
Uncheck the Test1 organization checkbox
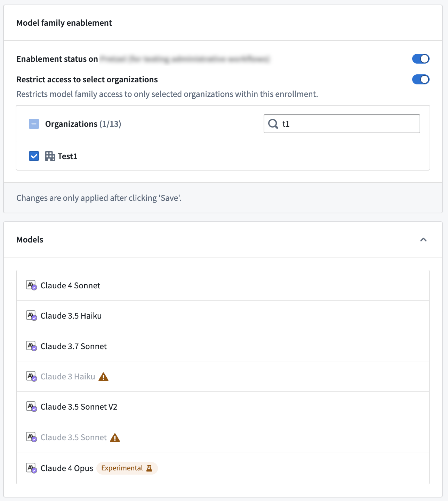click(34, 156)
